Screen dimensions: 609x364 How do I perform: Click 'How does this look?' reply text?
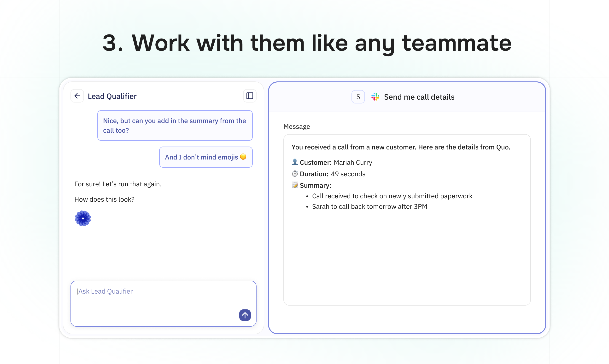(x=104, y=199)
